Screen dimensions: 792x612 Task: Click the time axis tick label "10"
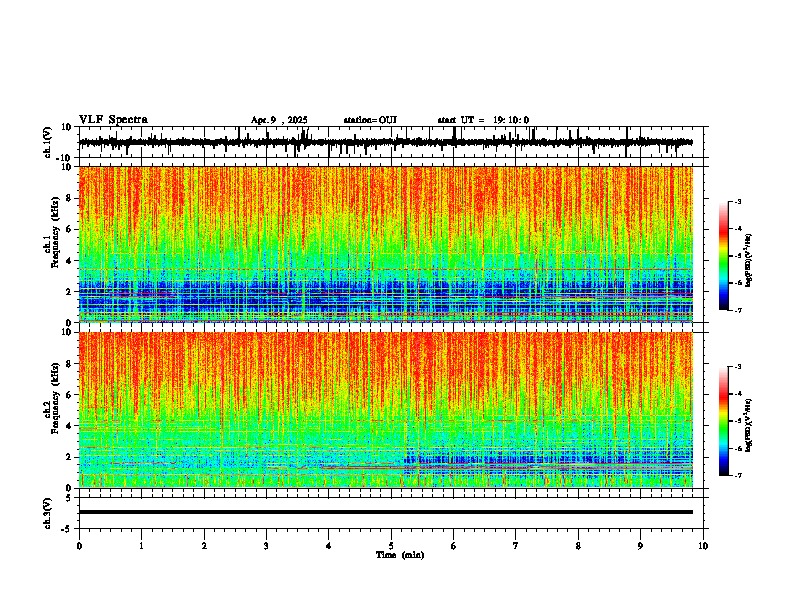click(703, 546)
